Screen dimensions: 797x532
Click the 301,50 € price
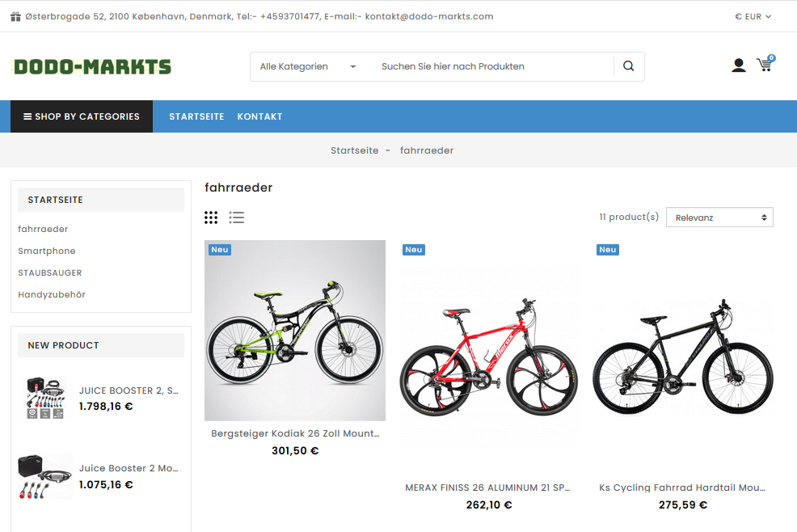click(295, 450)
